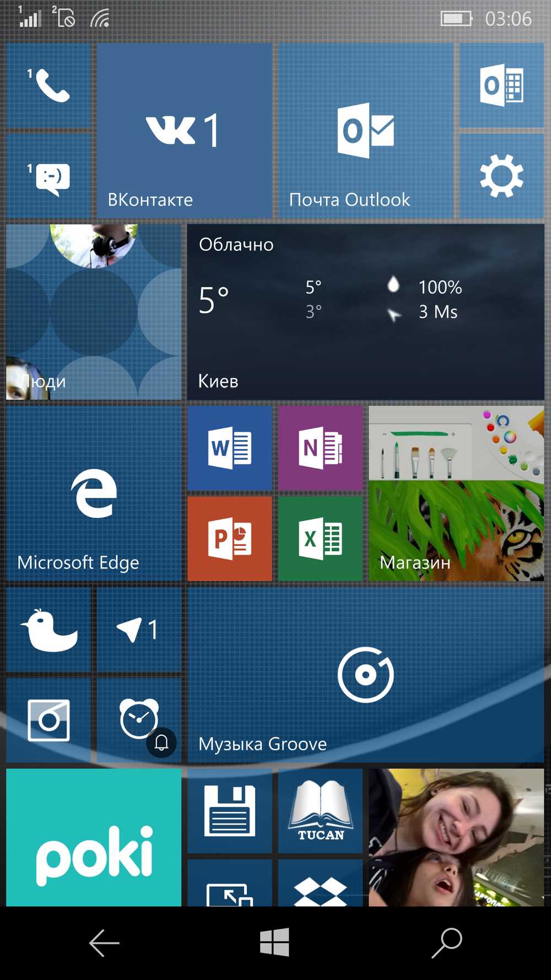Tap the Windows Start button
Viewport: 551px width, 980px height.
pyautogui.click(x=274, y=942)
